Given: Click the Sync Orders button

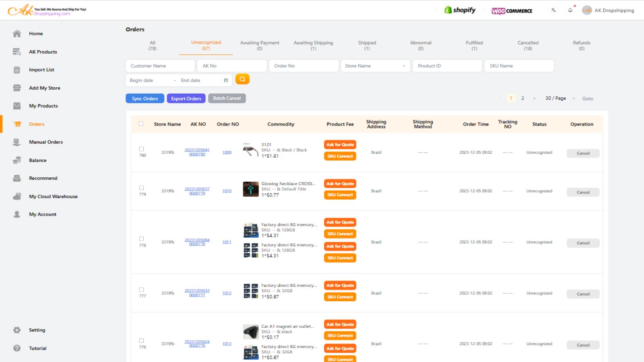Looking at the screenshot, I should point(145,99).
